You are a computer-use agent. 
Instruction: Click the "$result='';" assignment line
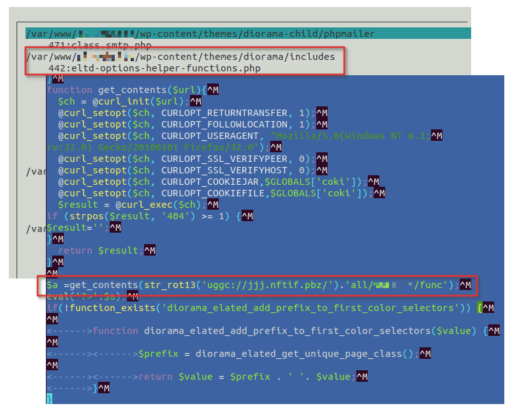coord(84,228)
